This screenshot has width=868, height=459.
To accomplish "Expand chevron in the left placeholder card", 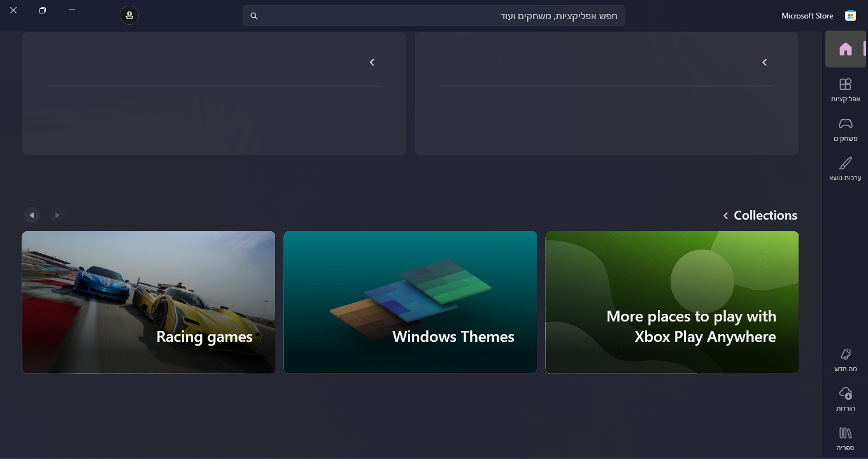I will [x=372, y=62].
